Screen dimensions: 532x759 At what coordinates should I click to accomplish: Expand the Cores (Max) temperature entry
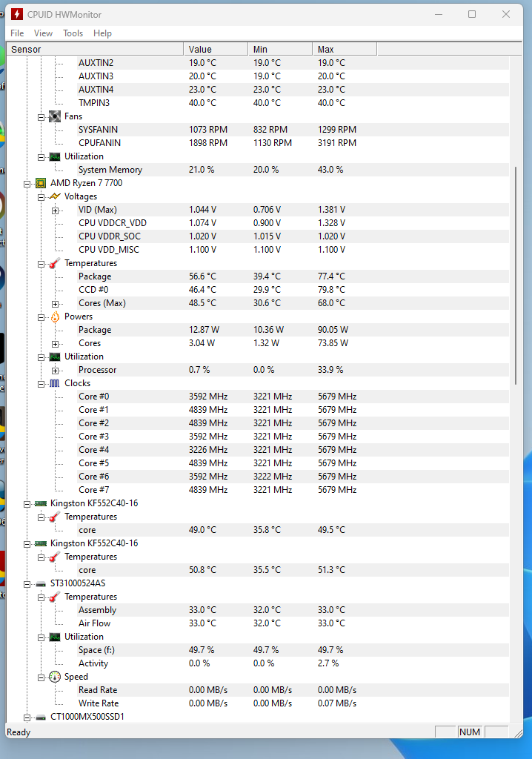[x=55, y=304]
